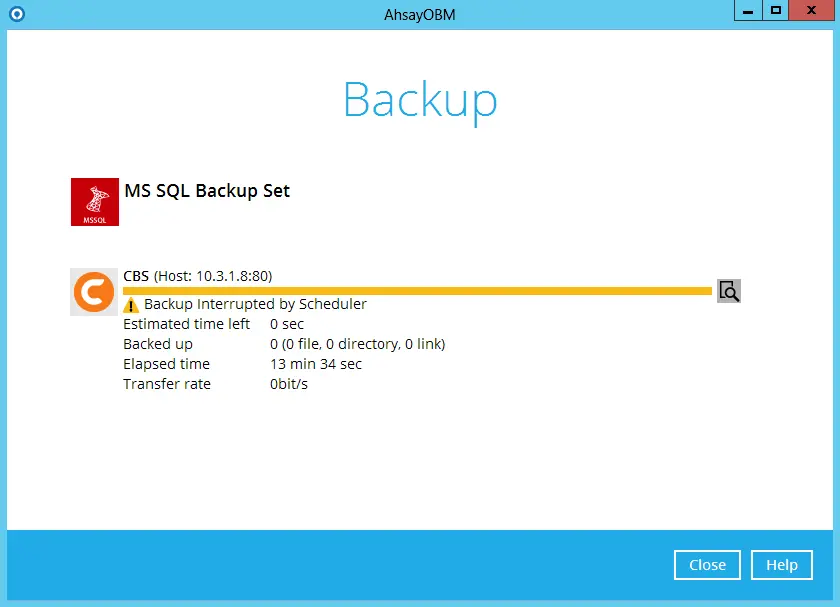Minimize the AhsayOBM window
Viewport: 840px width, 607px height.
point(747,11)
